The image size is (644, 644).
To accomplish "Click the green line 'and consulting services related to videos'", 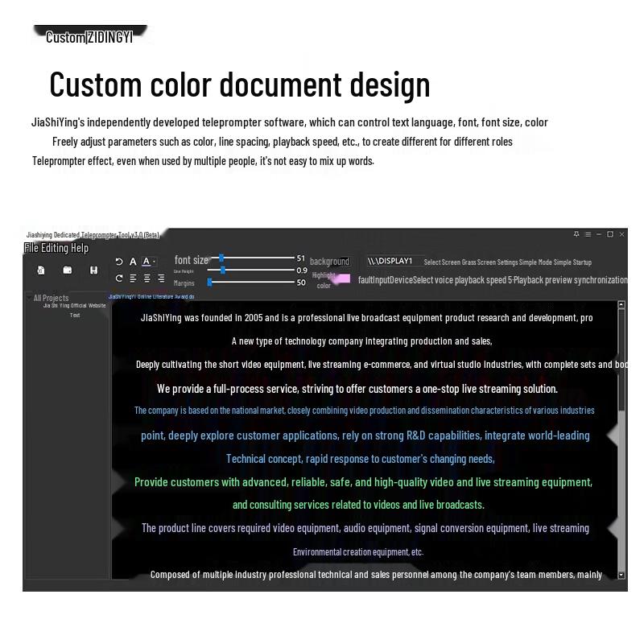I will click(358, 505).
